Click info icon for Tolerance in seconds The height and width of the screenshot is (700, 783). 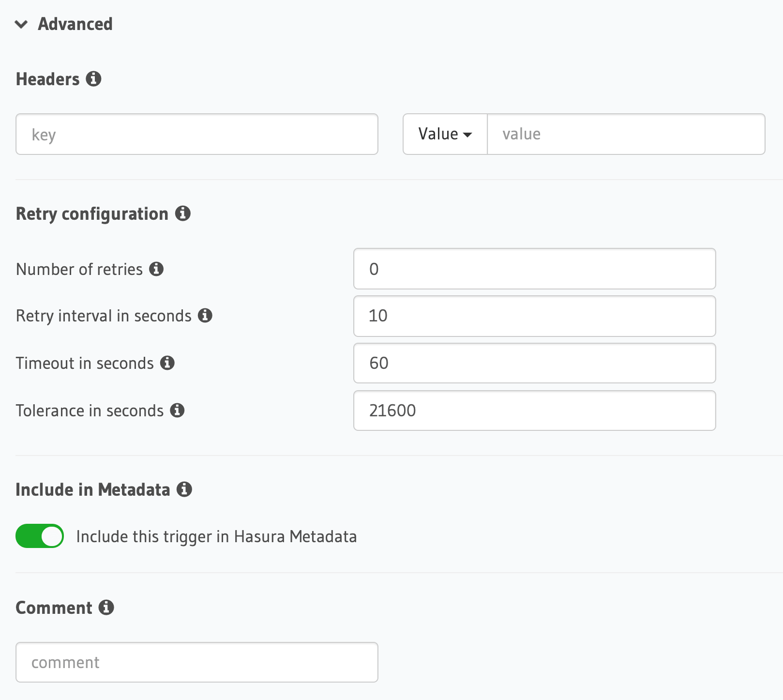[177, 411]
